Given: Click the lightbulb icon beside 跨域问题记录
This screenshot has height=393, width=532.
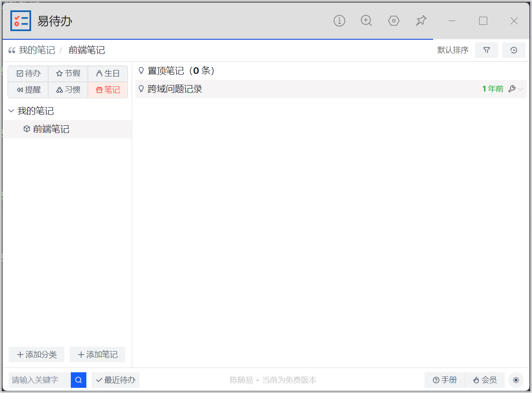Looking at the screenshot, I should tap(141, 89).
